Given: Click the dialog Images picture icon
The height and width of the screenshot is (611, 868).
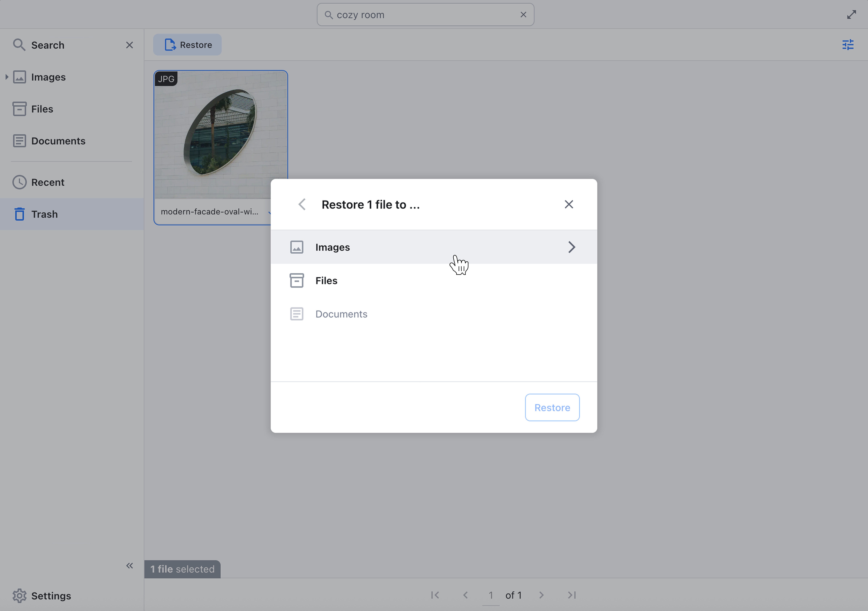Looking at the screenshot, I should point(297,247).
